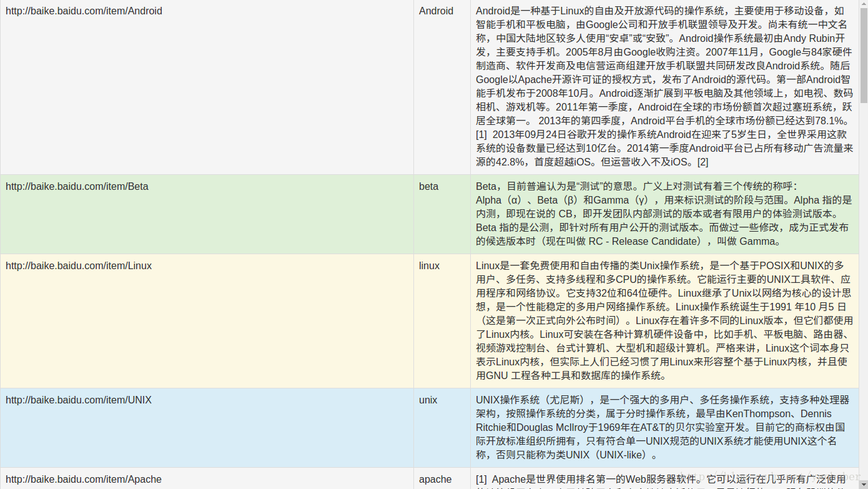Click the baike.baidu.com/item/Beta URL cell
This screenshot has width=868, height=489.
point(207,214)
